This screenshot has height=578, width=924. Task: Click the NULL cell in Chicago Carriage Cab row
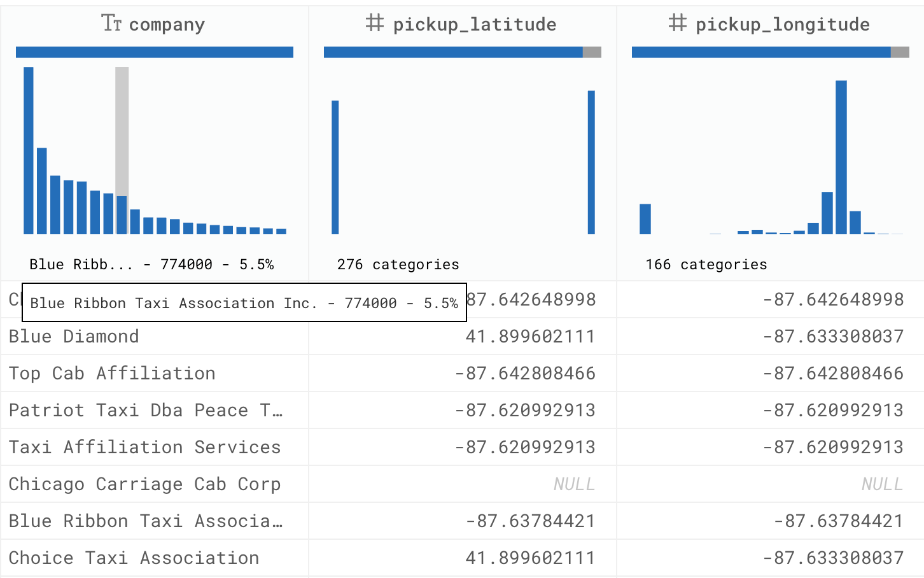pos(574,484)
